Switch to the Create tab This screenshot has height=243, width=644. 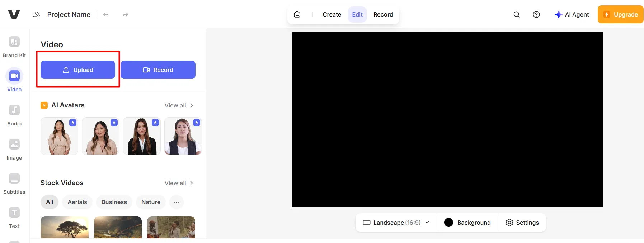(332, 14)
